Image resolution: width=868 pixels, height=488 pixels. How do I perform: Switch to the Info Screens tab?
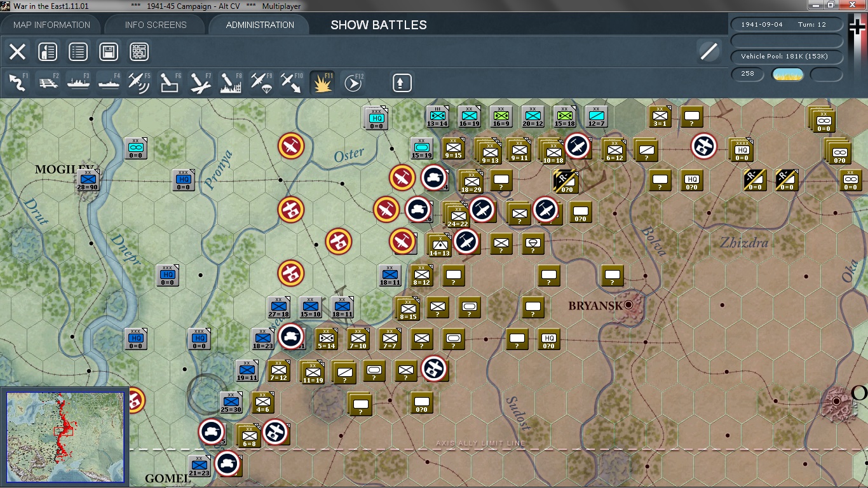click(x=156, y=25)
